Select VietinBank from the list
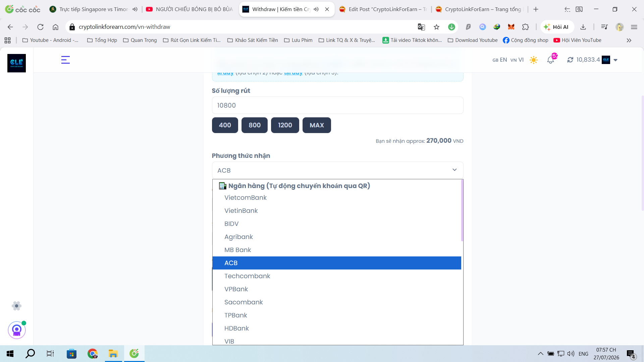This screenshot has width=644, height=362. [337, 211]
